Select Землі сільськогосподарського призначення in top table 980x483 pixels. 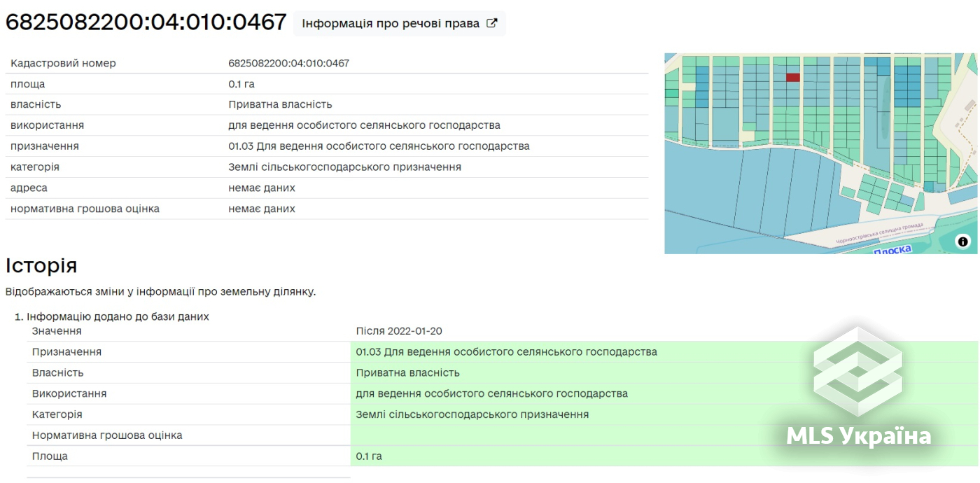pos(344,167)
